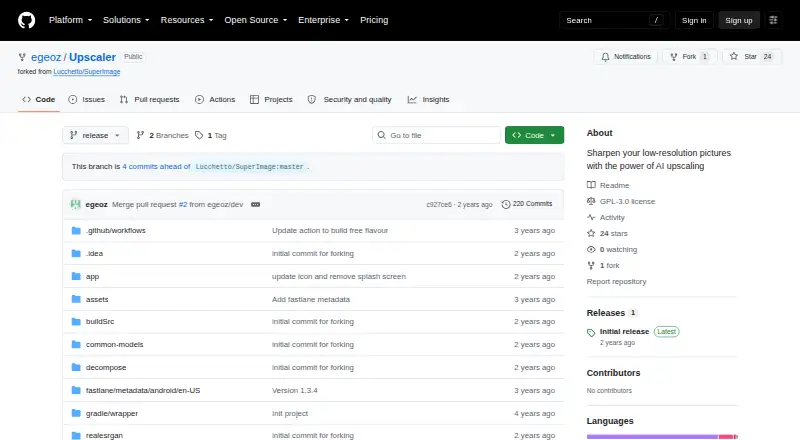Screen dimensions: 800x440
Task: Click the assets folder icon
Action: [x=76, y=299]
